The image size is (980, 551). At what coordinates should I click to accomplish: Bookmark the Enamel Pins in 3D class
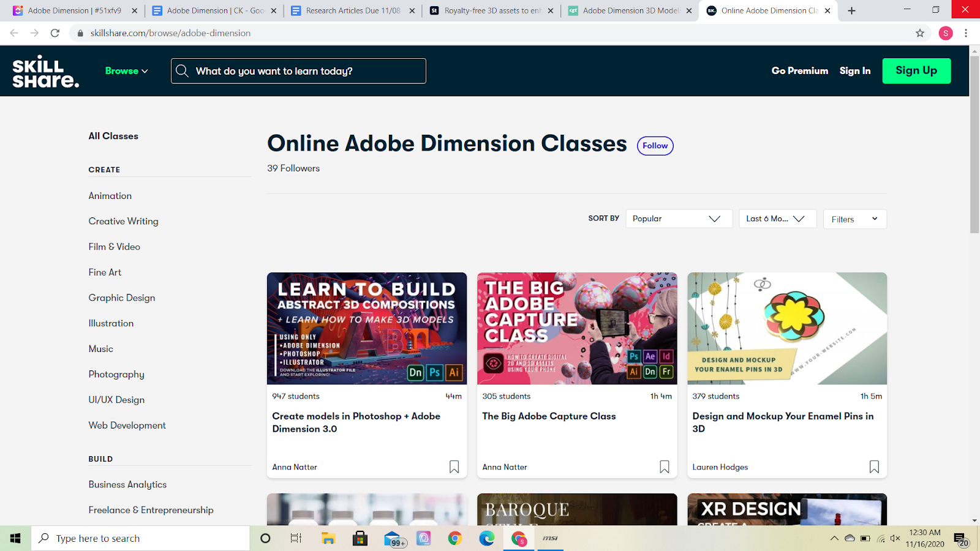pos(874,467)
